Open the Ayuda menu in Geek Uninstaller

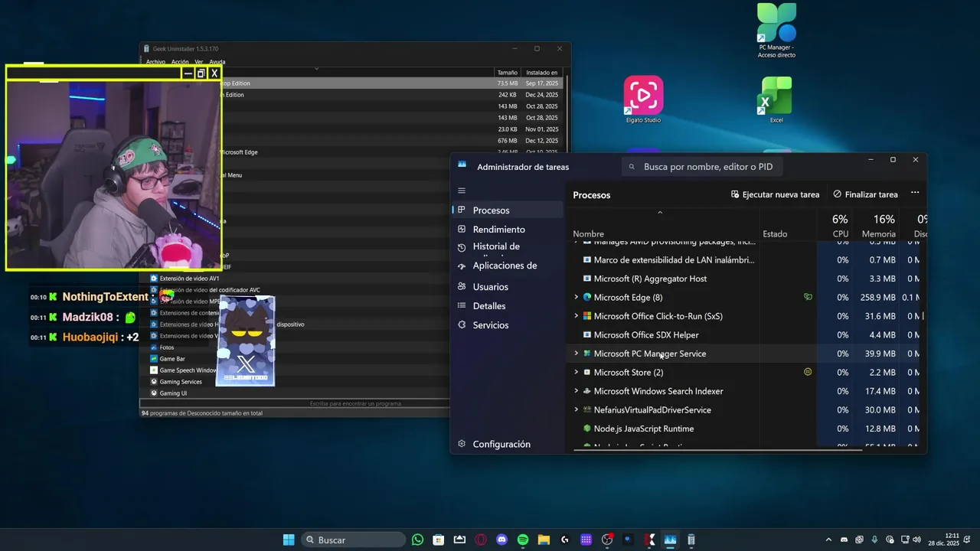click(217, 62)
